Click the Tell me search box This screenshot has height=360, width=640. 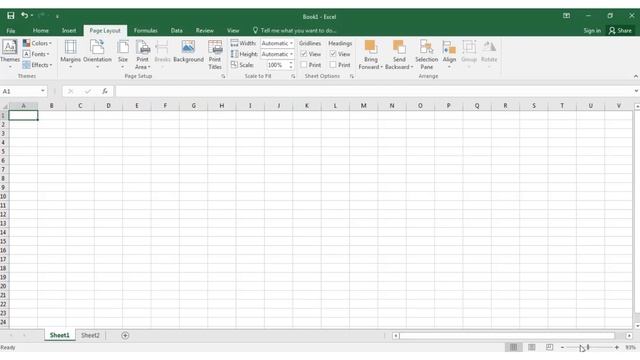(295, 31)
